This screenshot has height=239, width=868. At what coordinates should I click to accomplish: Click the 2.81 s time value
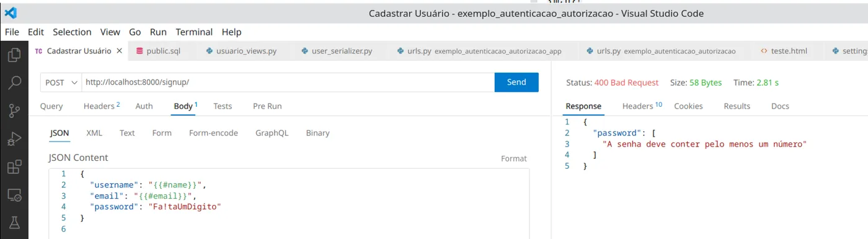[767, 82]
